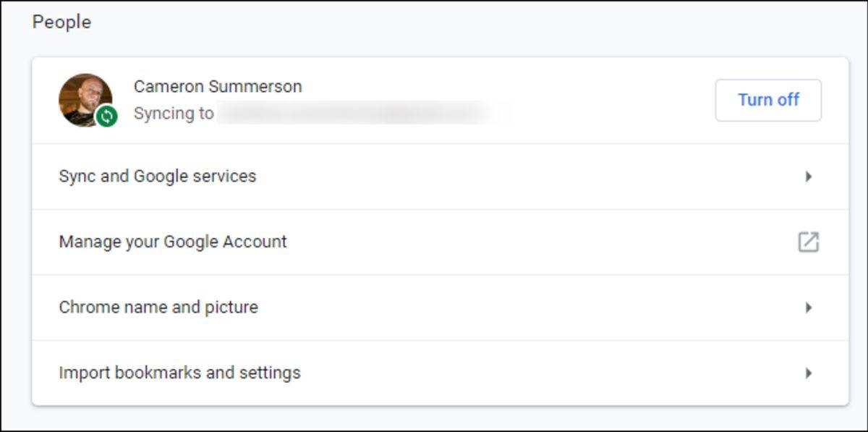Image resolution: width=868 pixels, height=432 pixels.
Task: Click the green sync status badge icon
Action: [x=107, y=116]
